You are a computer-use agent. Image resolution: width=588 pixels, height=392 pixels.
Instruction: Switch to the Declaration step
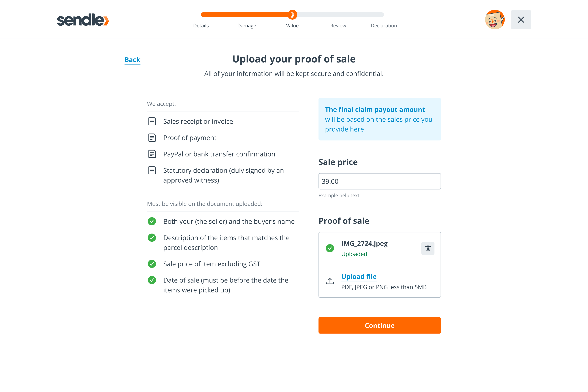pyautogui.click(x=384, y=25)
